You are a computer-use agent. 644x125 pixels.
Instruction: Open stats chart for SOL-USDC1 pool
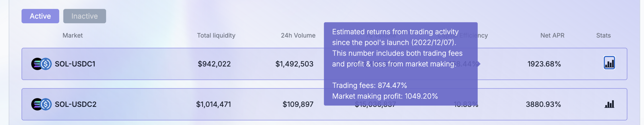pyautogui.click(x=609, y=63)
